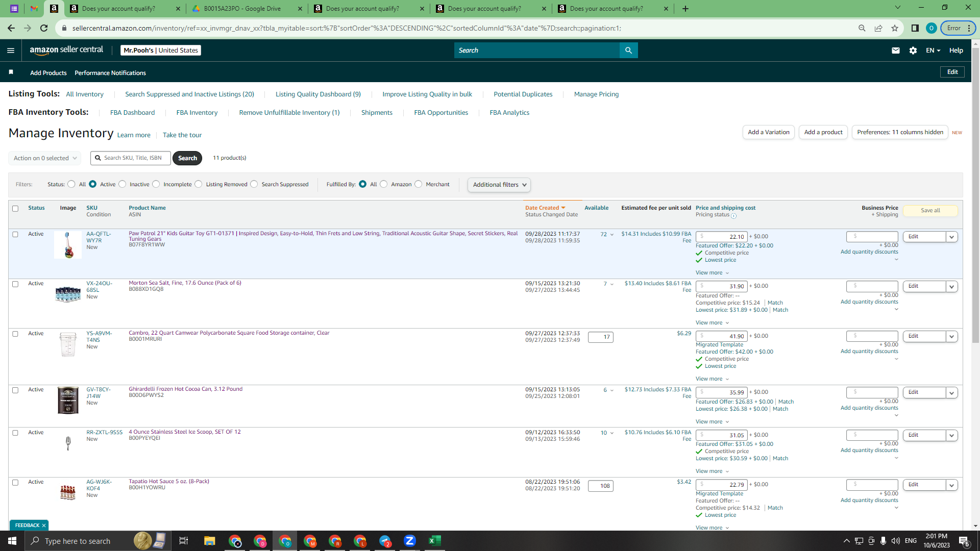Bookmark this page with the star icon
This screenshot has height=551, width=980.
pos(895,28)
